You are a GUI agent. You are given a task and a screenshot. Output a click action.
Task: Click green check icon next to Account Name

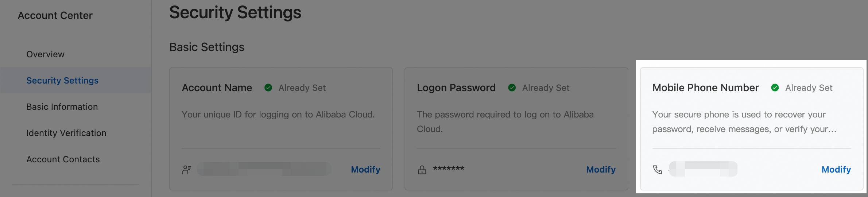[268, 88]
